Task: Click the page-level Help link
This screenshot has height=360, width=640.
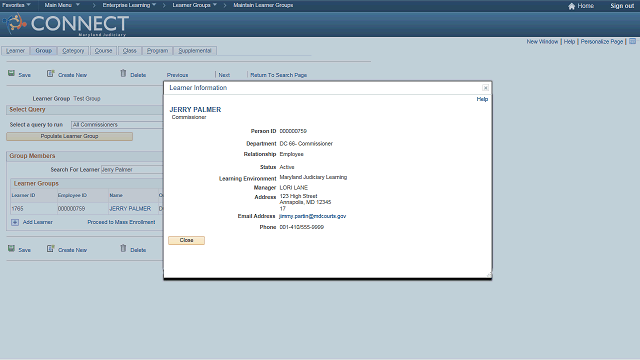Action: click(x=569, y=42)
